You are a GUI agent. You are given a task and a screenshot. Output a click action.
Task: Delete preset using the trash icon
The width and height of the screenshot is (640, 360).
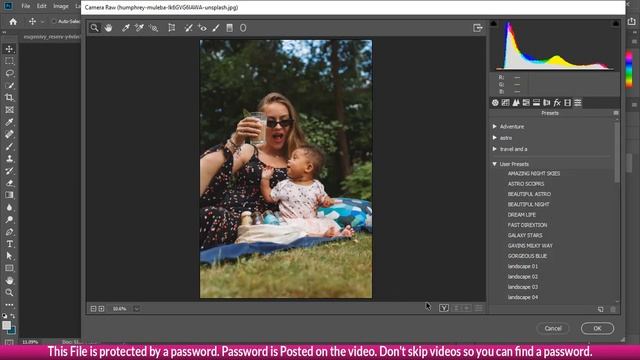pos(613,309)
